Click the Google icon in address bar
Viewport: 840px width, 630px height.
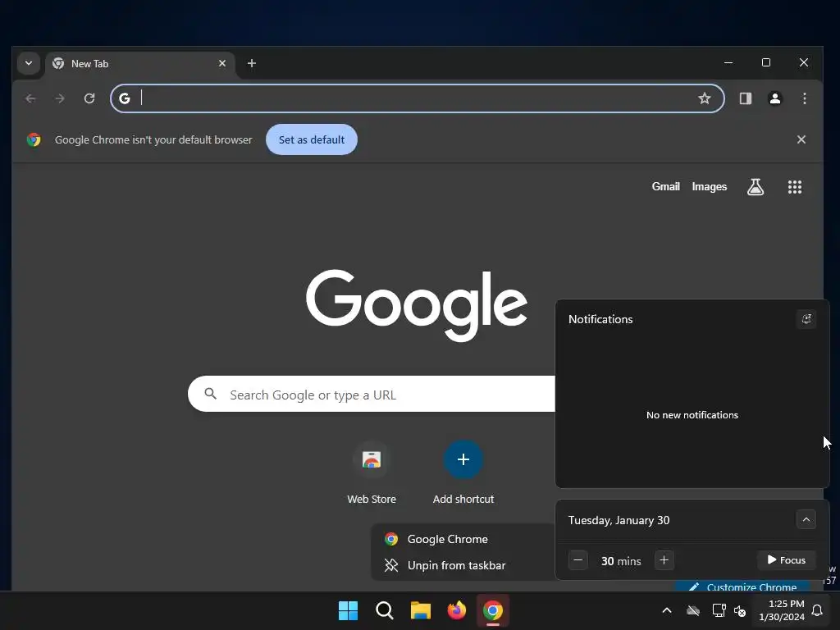tap(125, 98)
